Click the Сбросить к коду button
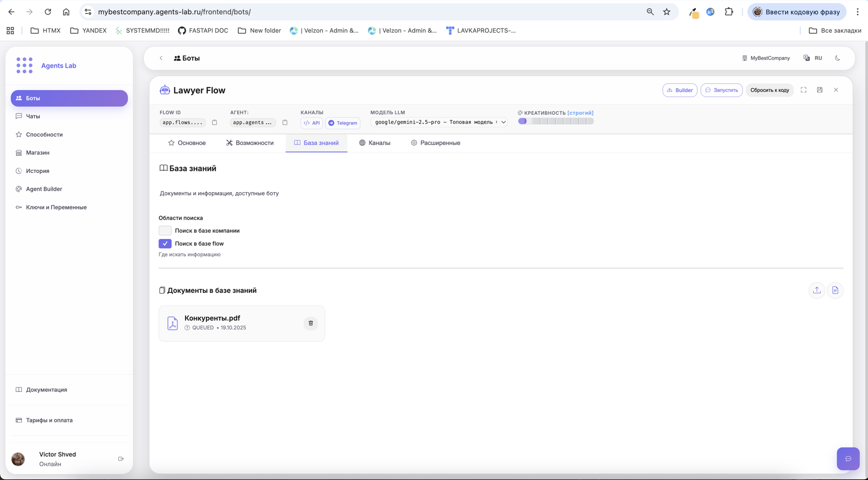This screenshot has width=868, height=480. tap(769, 90)
